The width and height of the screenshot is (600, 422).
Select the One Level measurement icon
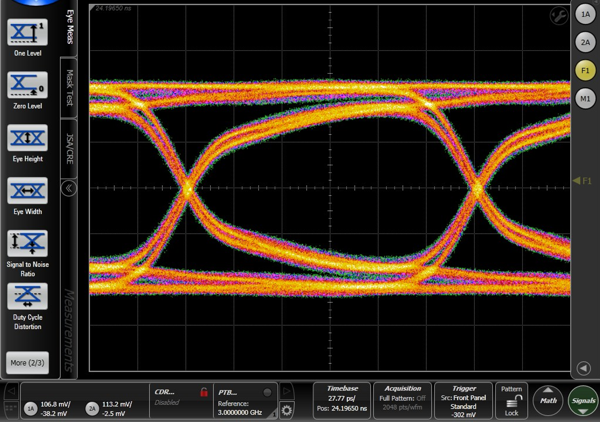click(x=27, y=32)
